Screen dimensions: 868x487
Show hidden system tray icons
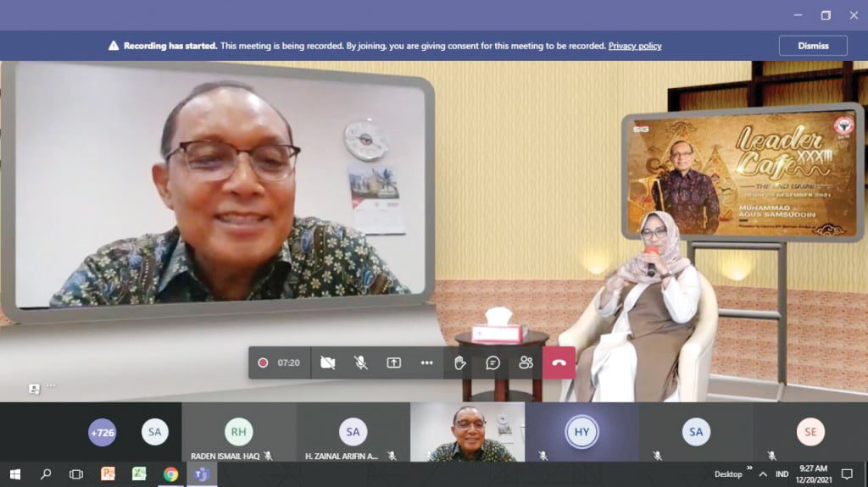coord(762,474)
